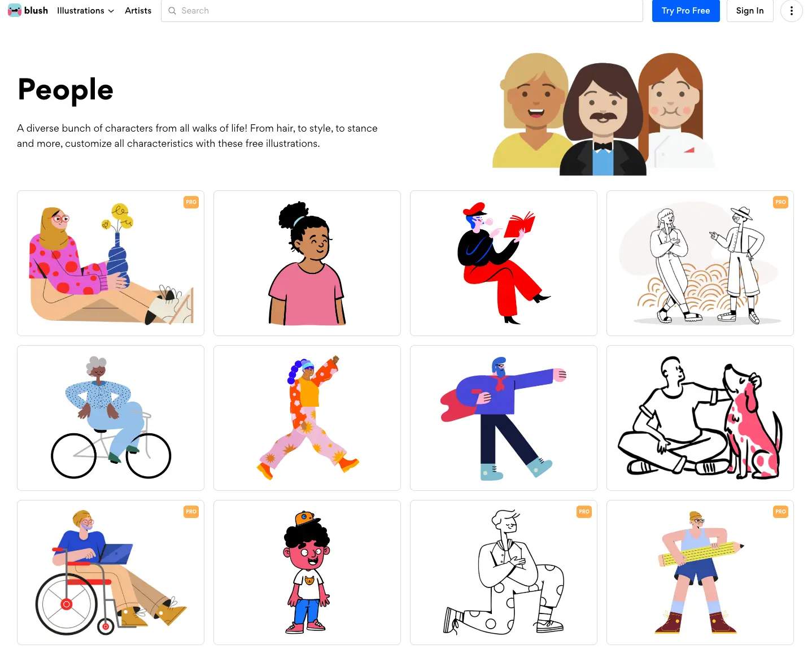Click PRO badge on giant pencil illustration

(780, 512)
